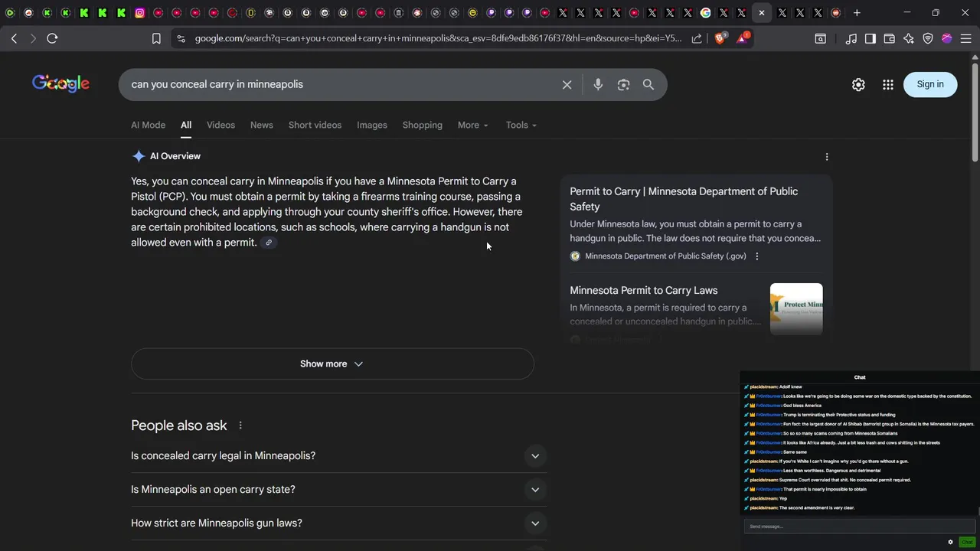The image size is (980, 551).
Task: Switch to News results tab
Action: [262, 126]
